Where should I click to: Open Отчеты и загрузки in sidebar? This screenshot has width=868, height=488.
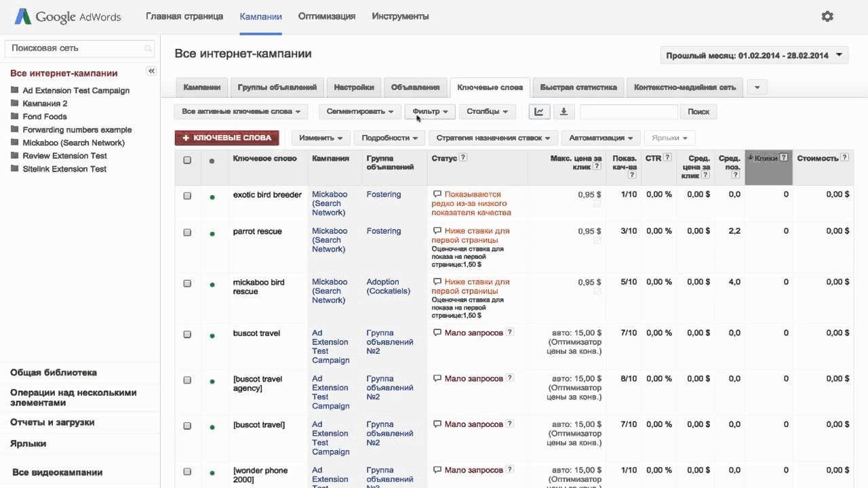tap(52, 422)
